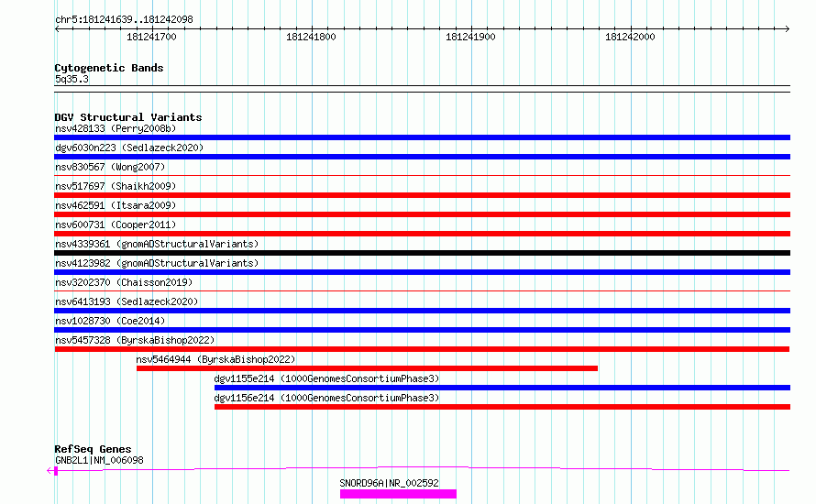Screen dimensions: 816x504
Task: Click the blue bar under nsv6413193
Action: pyautogui.click(x=422, y=311)
